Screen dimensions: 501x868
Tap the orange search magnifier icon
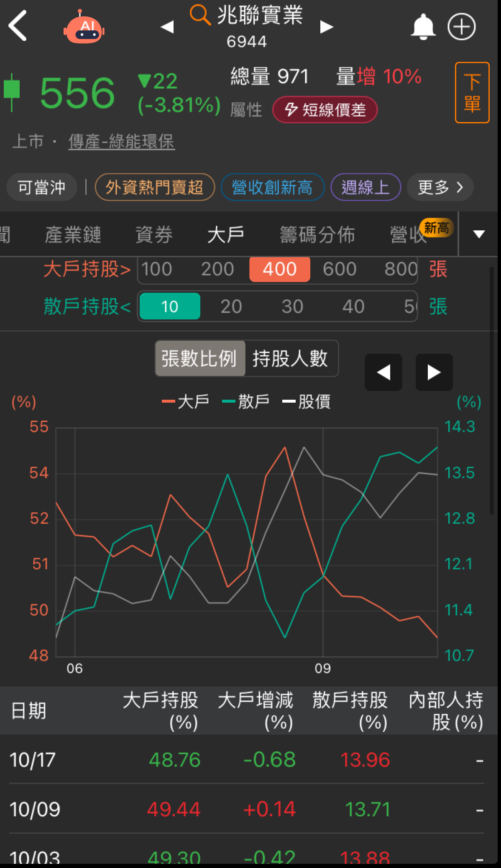point(199,15)
